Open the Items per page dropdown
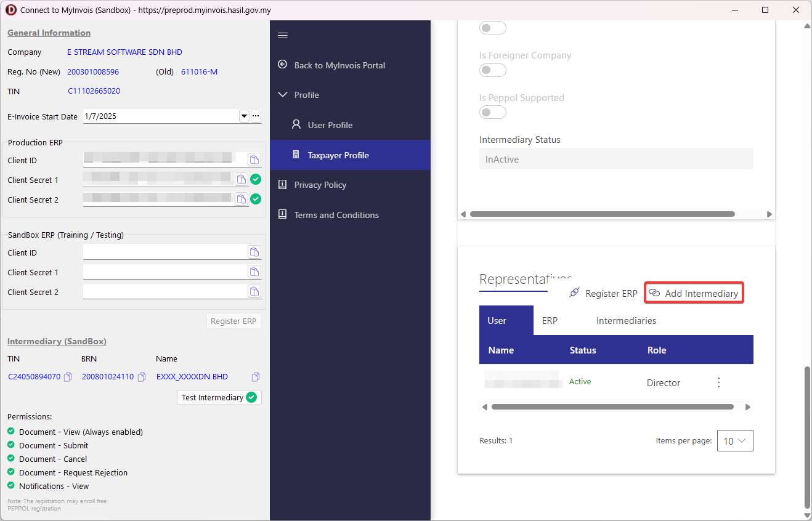The image size is (812, 521). [735, 441]
